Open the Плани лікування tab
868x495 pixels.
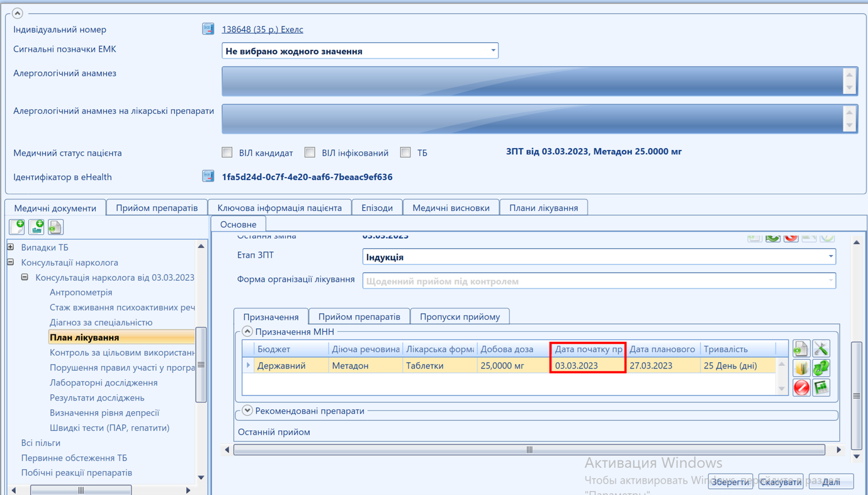tap(544, 208)
